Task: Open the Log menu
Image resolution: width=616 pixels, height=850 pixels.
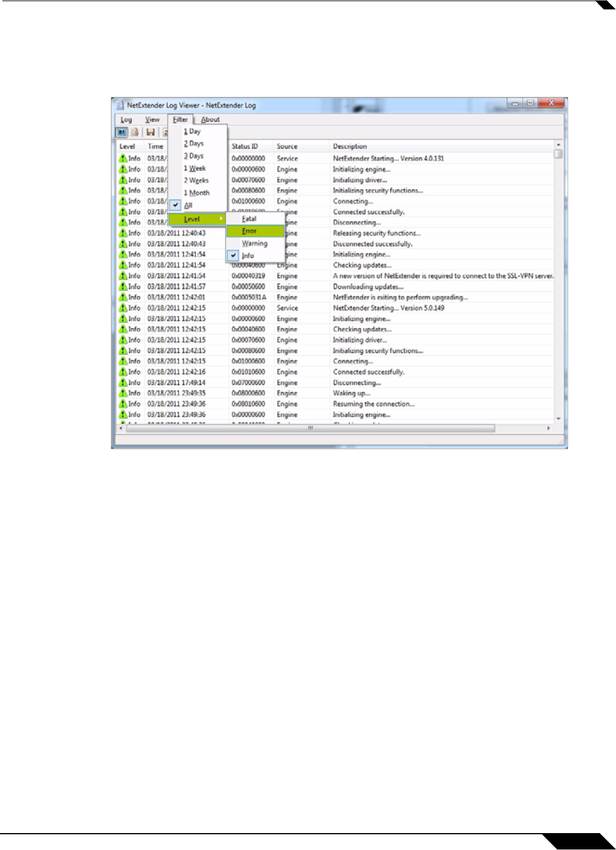Action: [126, 120]
